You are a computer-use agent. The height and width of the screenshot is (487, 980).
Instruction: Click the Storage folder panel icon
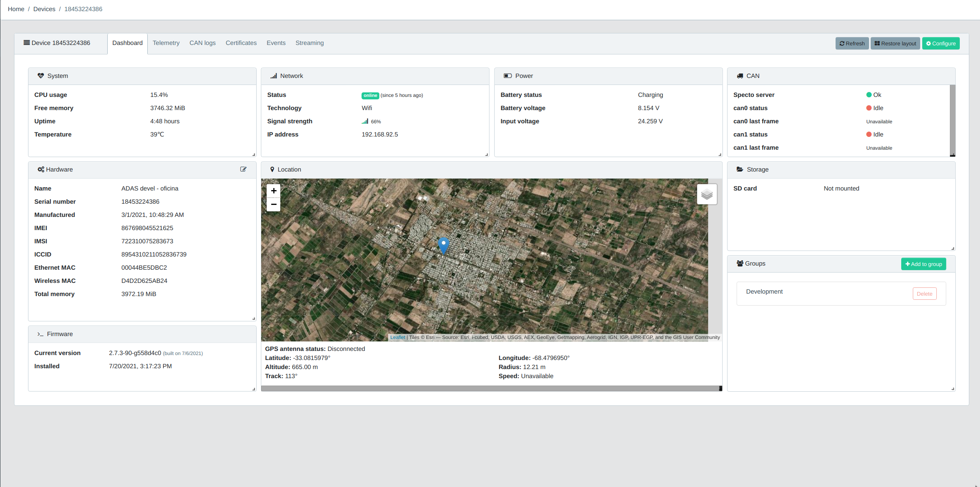click(x=740, y=169)
